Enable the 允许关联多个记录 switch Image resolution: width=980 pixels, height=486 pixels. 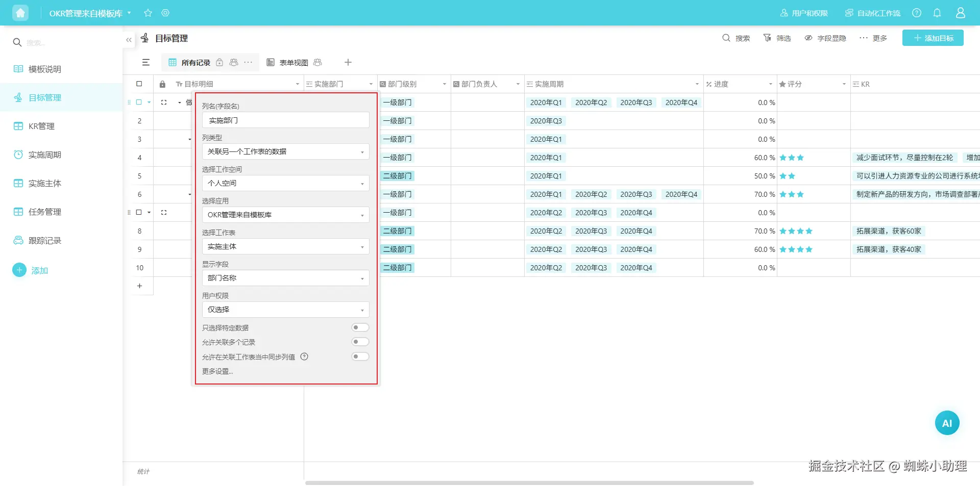(x=360, y=342)
